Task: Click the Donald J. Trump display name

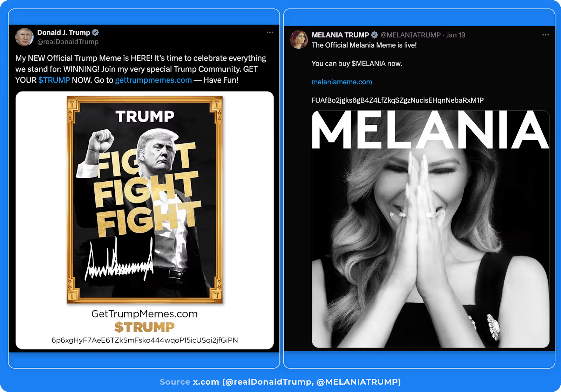Action: click(x=64, y=33)
